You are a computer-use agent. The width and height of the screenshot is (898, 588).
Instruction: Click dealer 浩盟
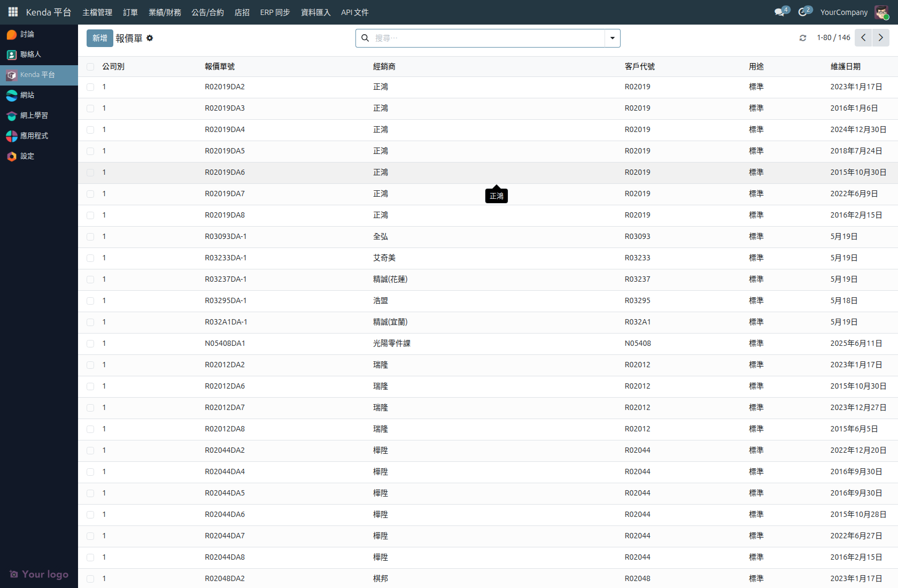[381, 301]
